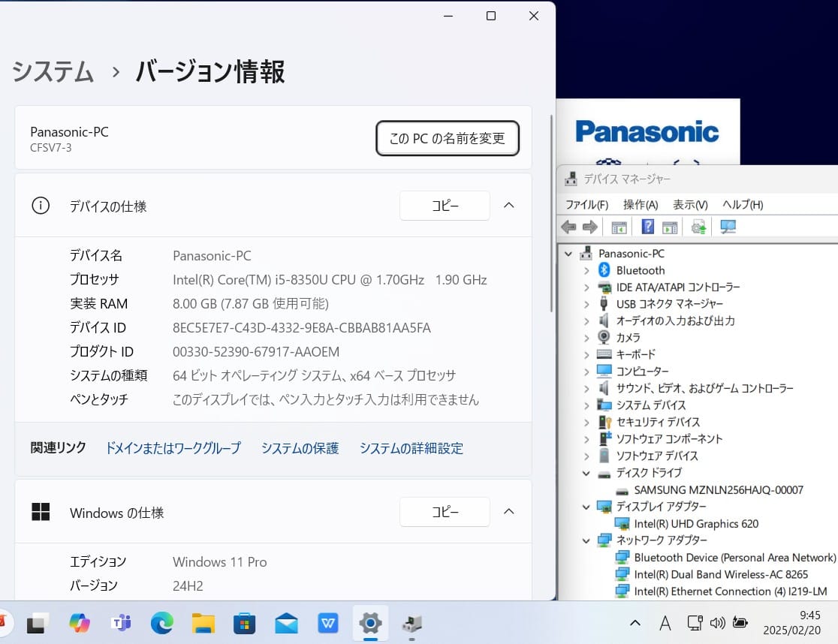This screenshot has height=644, width=838.
Task: Collapse the デバイスの仕様 section
Action: click(x=508, y=206)
